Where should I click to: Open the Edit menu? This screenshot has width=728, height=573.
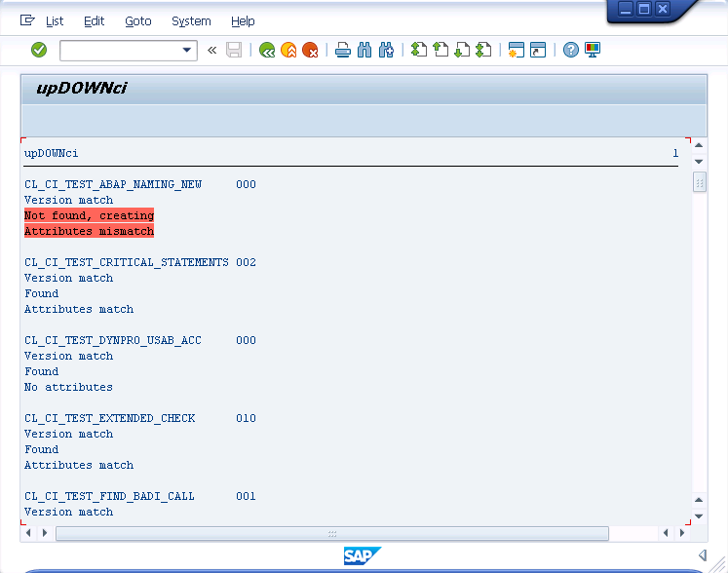[x=95, y=21]
